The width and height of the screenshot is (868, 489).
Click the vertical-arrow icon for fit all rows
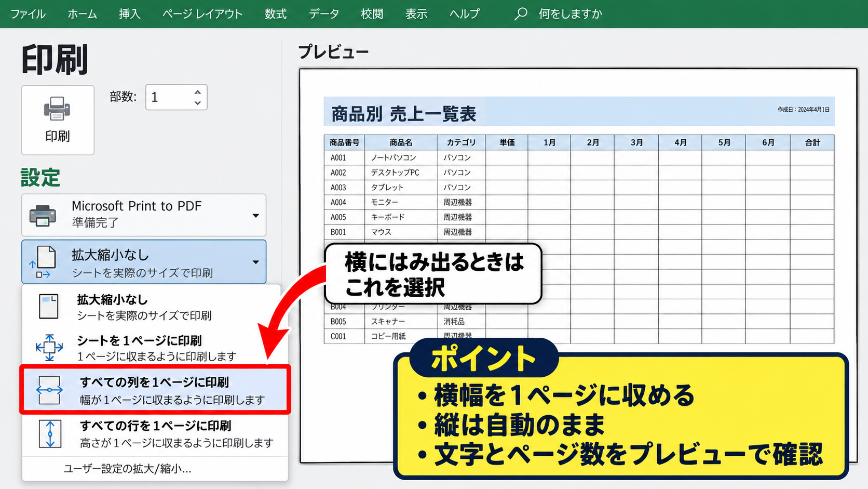click(x=50, y=434)
